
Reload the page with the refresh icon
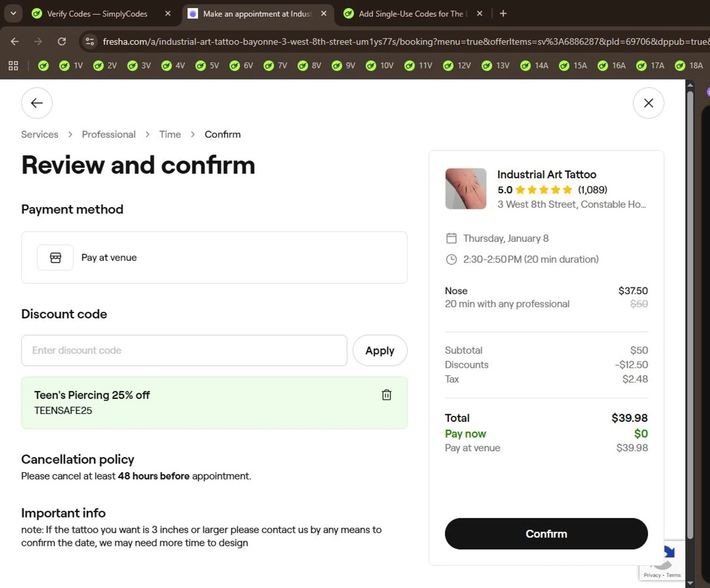pos(62,42)
